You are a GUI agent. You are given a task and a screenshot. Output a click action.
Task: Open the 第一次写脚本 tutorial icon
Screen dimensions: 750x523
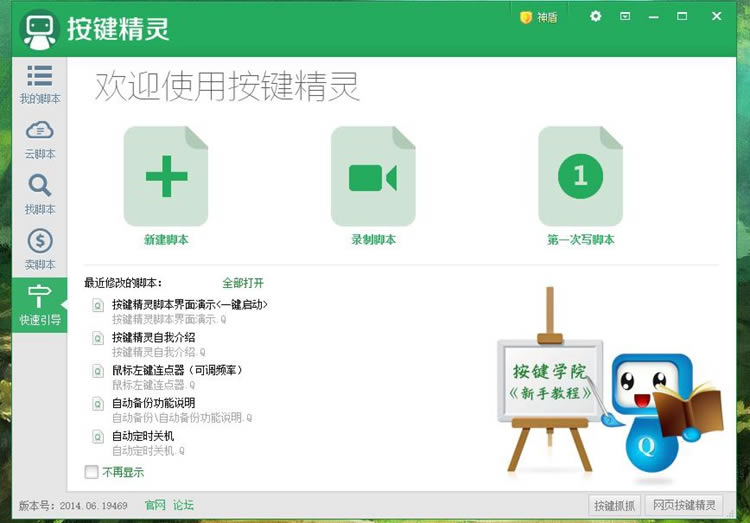click(580, 177)
